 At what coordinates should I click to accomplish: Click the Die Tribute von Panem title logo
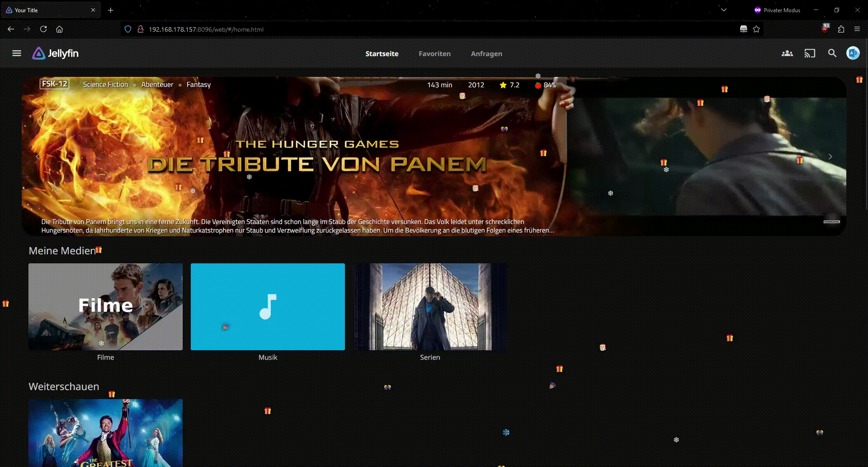point(317,157)
